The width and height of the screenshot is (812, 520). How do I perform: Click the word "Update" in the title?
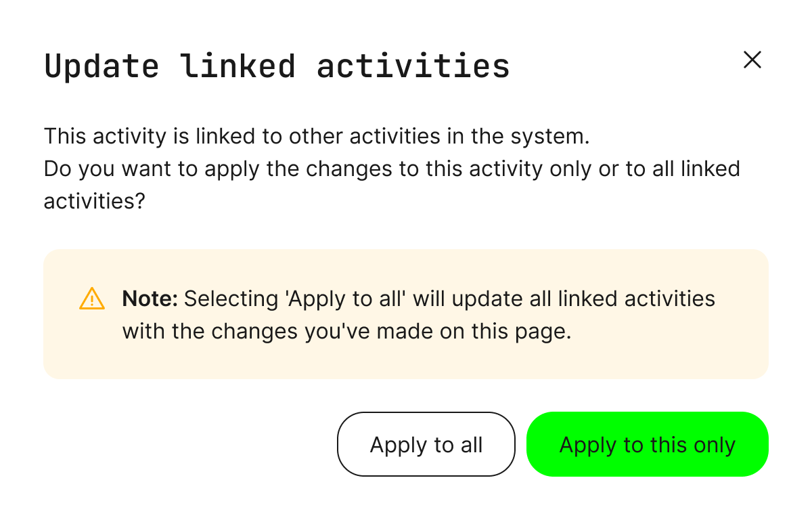(101, 66)
